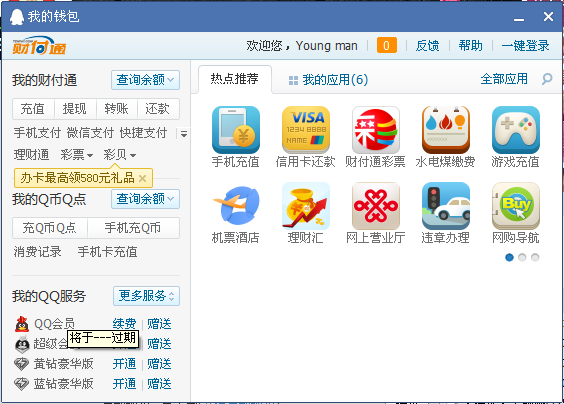Open 微信支付 link
The height and width of the screenshot is (404, 564).
(x=90, y=133)
